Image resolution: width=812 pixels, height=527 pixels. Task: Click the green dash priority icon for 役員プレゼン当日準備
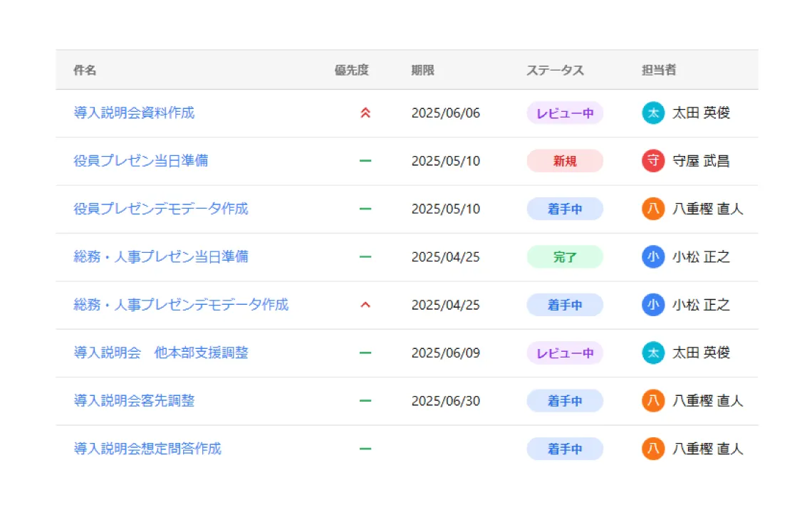365,161
